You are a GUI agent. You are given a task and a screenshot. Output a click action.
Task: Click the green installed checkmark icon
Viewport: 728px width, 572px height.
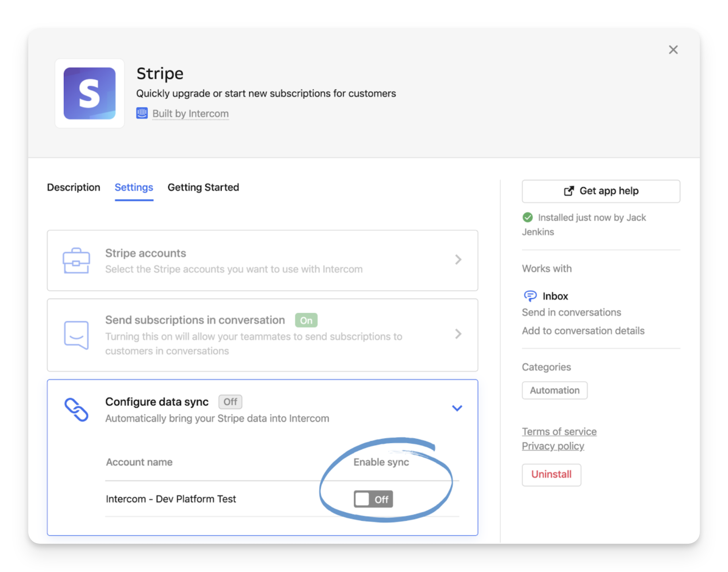click(x=527, y=217)
